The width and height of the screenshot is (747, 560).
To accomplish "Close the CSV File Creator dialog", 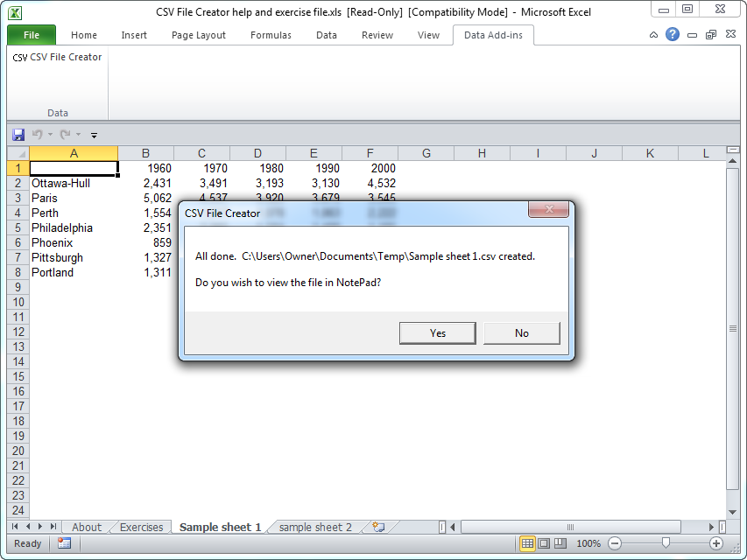I will 548,209.
